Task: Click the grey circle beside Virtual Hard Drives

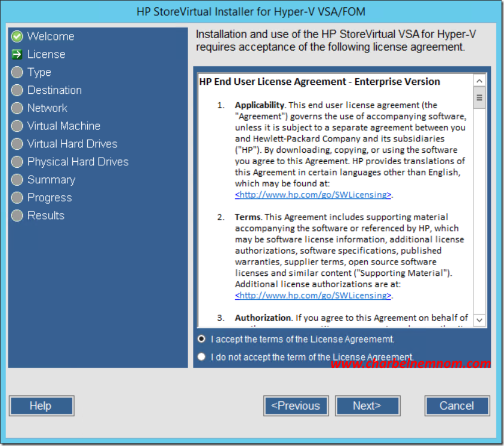Action: pos(17,144)
